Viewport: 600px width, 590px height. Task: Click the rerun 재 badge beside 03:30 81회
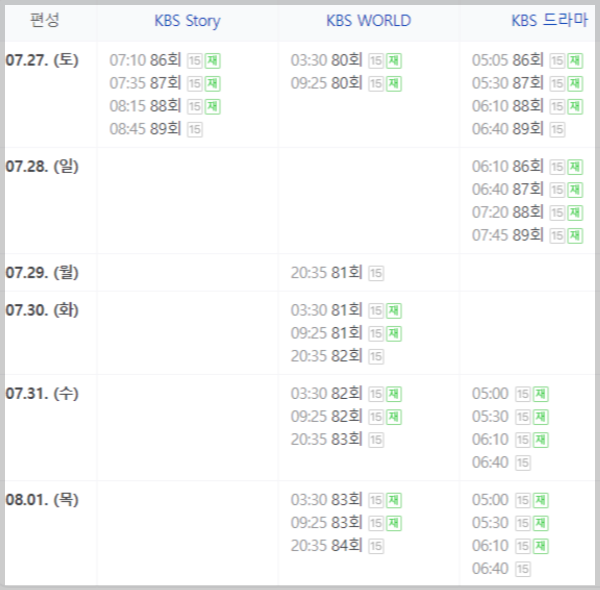point(394,311)
